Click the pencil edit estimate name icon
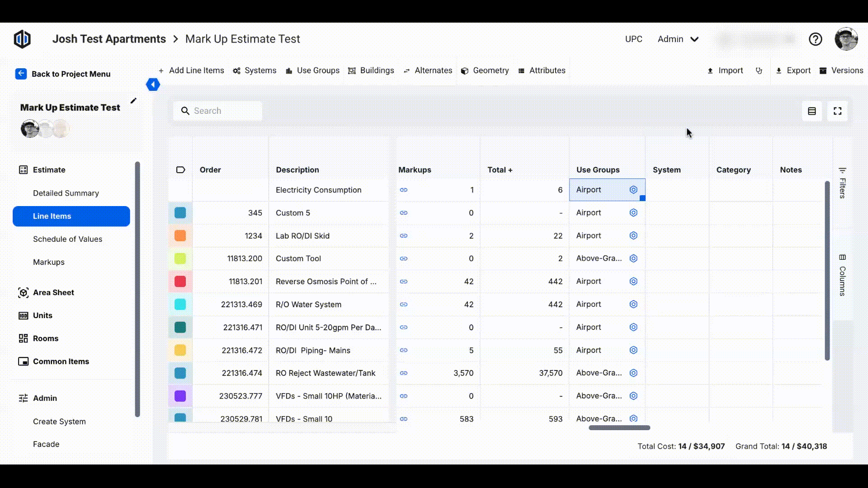 coord(133,101)
